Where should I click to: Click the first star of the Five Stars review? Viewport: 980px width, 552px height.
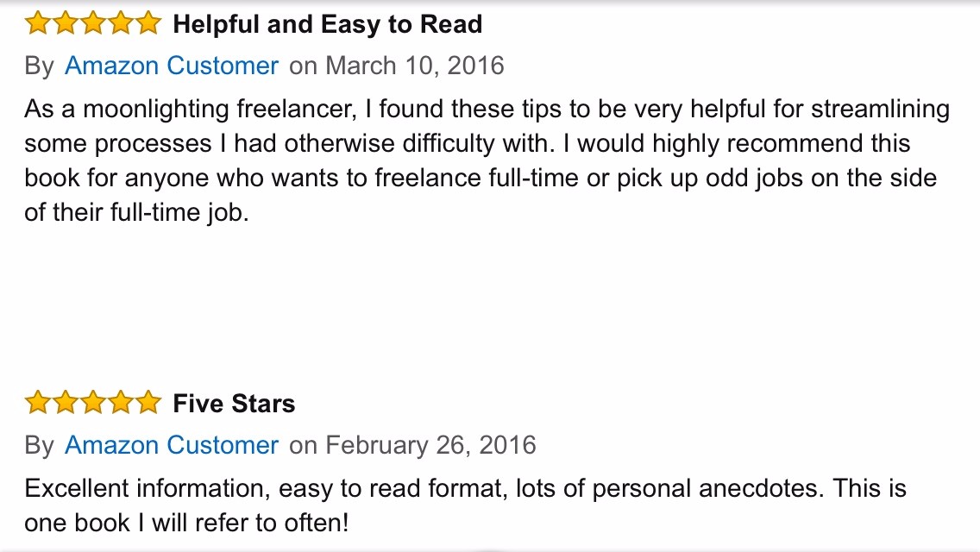38,403
